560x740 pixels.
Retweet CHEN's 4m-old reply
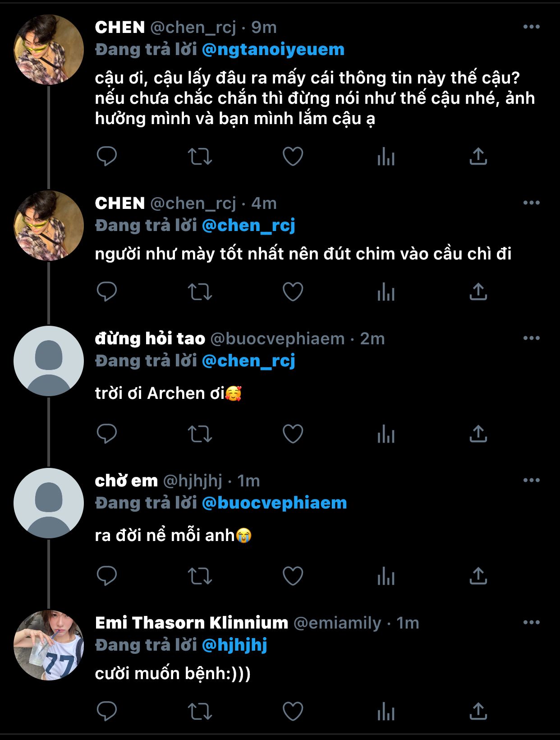click(200, 292)
